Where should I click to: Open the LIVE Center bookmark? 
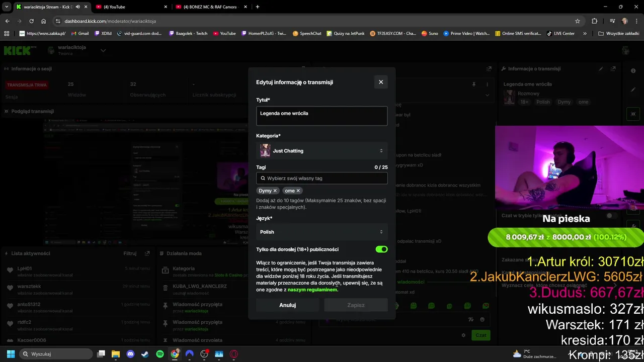click(x=560, y=33)
